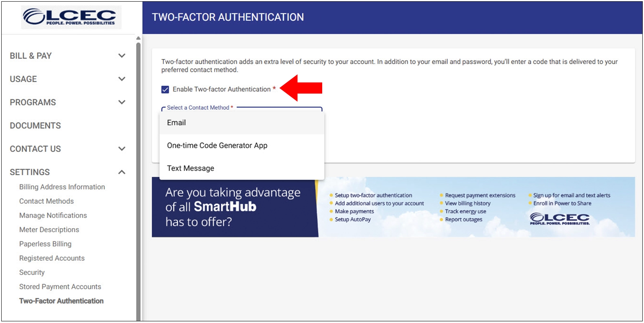Open Billing Address Information settings
644x323 pixels.
tap(62, 187)
